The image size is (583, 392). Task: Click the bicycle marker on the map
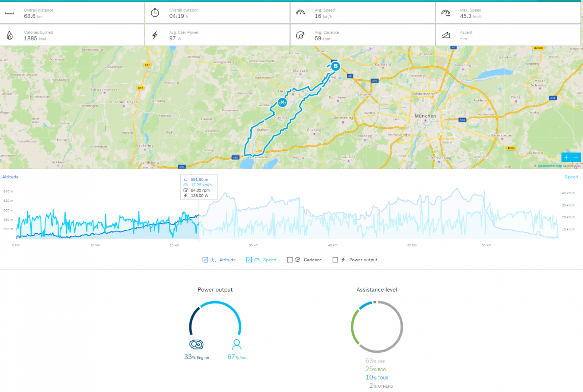tap(282, 103)
